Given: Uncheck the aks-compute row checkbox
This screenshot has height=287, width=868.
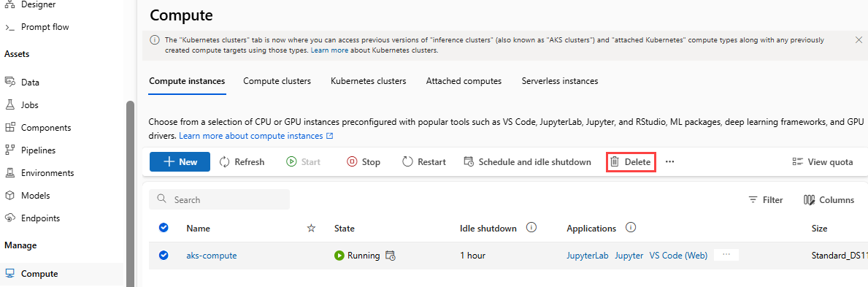Looking at the screenshot, I should 164,255.
